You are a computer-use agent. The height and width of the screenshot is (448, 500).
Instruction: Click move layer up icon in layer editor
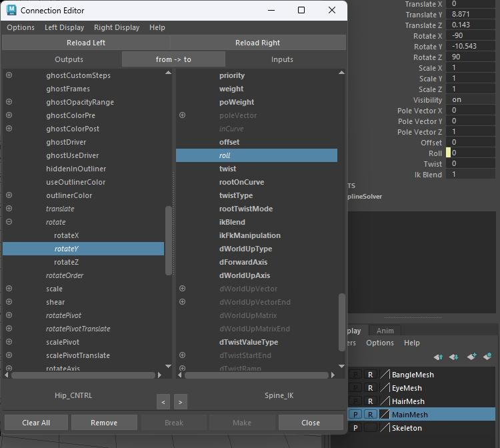click(438, 357)
